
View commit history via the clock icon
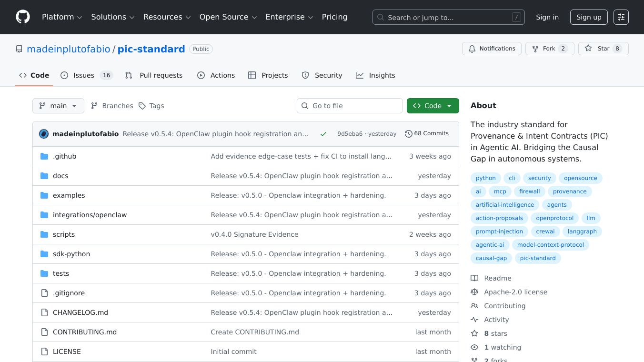point(409,133)
